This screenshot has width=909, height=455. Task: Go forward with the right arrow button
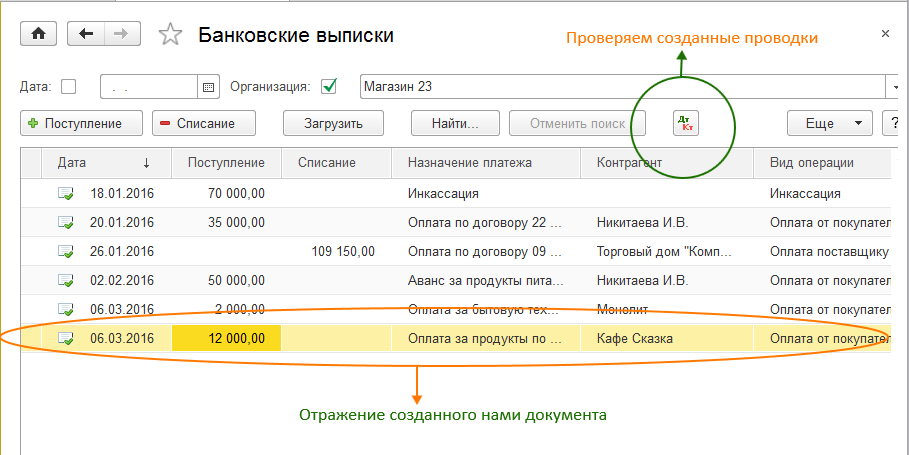[121, 34]
